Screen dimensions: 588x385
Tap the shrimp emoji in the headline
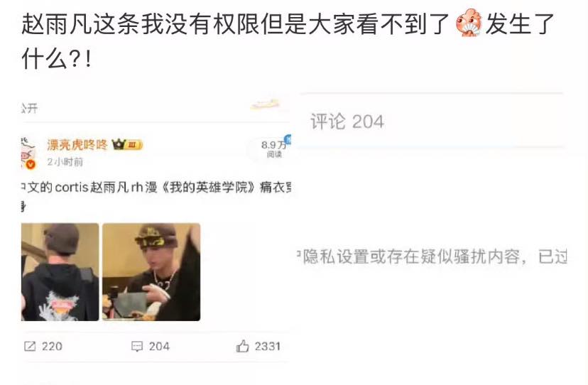[469, 23]
